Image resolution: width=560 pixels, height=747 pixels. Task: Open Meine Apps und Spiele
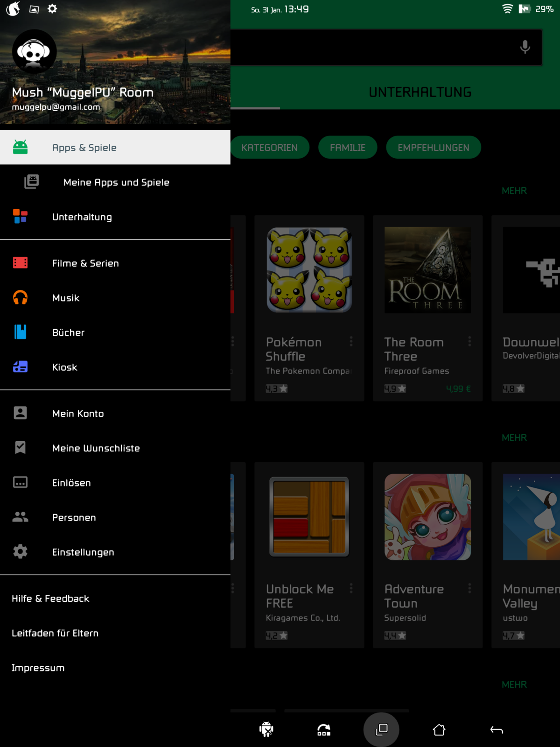[116, 183]
